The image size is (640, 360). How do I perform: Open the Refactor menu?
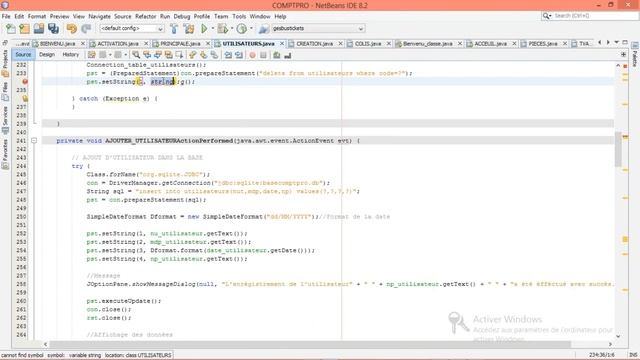coord(146,16)
